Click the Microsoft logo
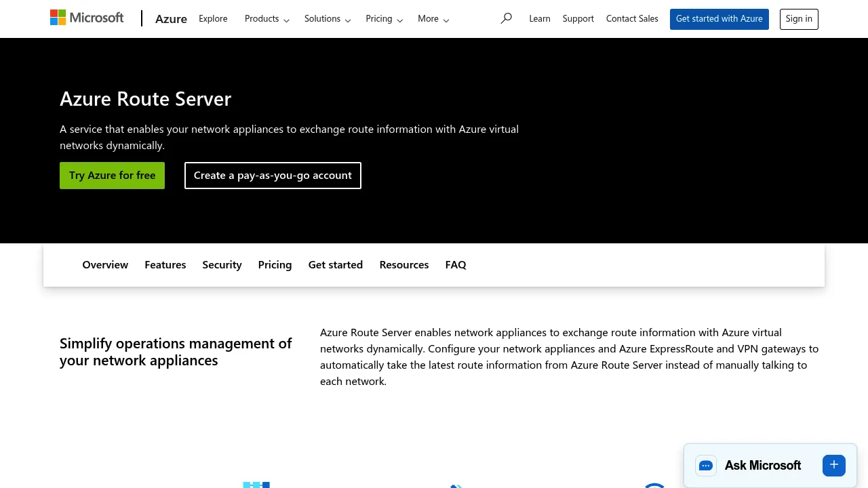 click(x=87, y=18)
